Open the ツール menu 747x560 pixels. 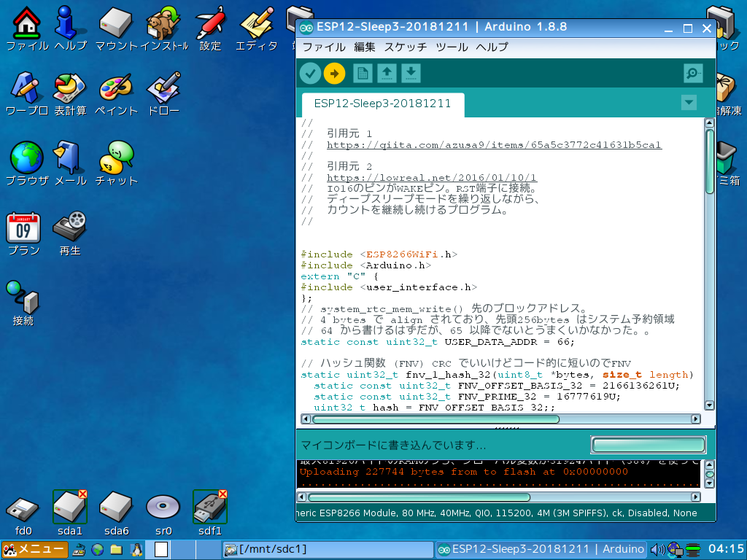click(452, 47)
